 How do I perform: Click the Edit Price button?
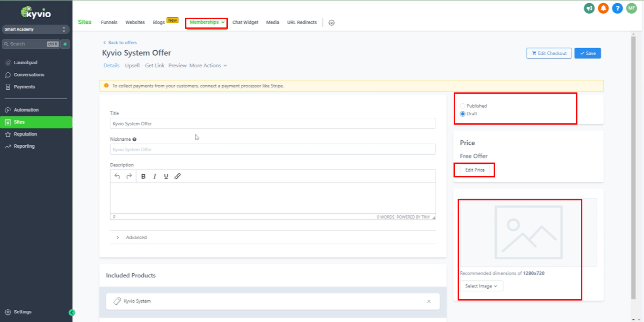[475, 170]
